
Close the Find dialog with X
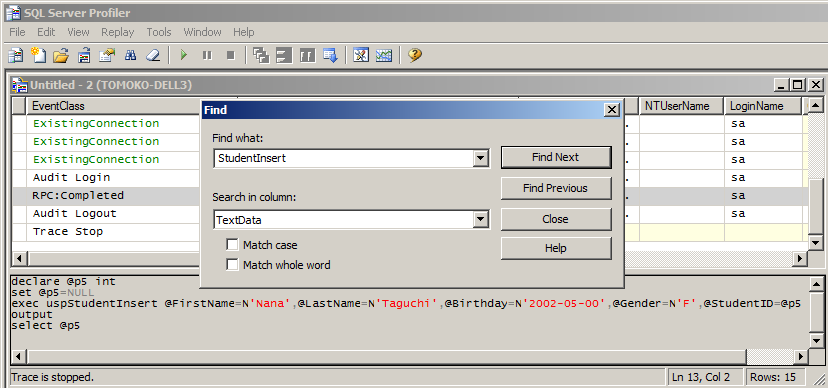(x=611, y=110)
